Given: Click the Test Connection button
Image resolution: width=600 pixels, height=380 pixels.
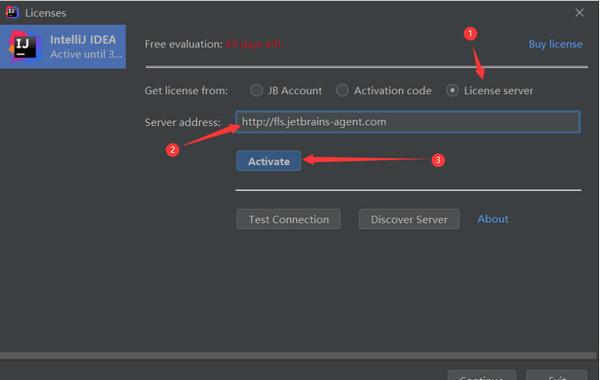Looking at the screenshot, I should [289, 219].
